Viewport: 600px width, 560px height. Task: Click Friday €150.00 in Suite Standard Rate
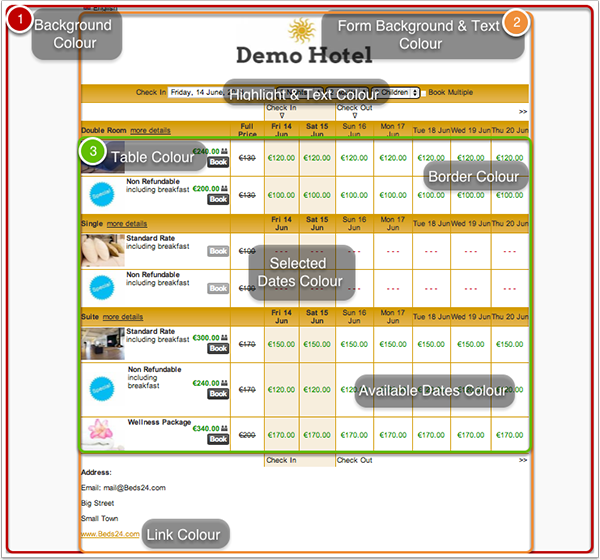tap(281, 344)
